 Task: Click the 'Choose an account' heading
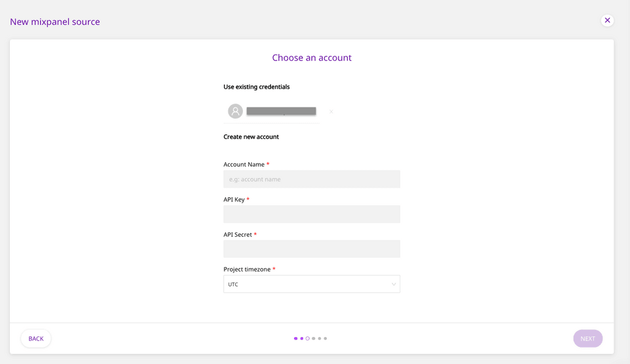(312, 58)
